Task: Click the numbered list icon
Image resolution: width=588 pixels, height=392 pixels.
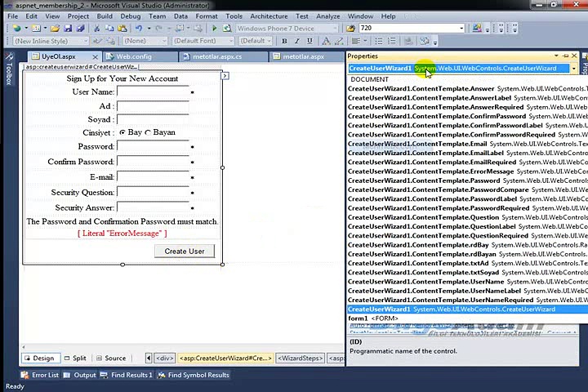Action: tap(391, 41)
